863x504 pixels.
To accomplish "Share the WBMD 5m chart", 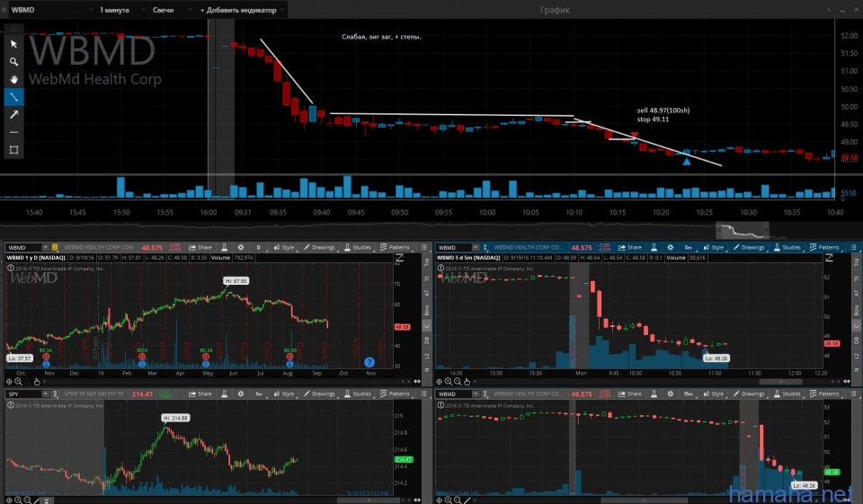I will point(630,248).
